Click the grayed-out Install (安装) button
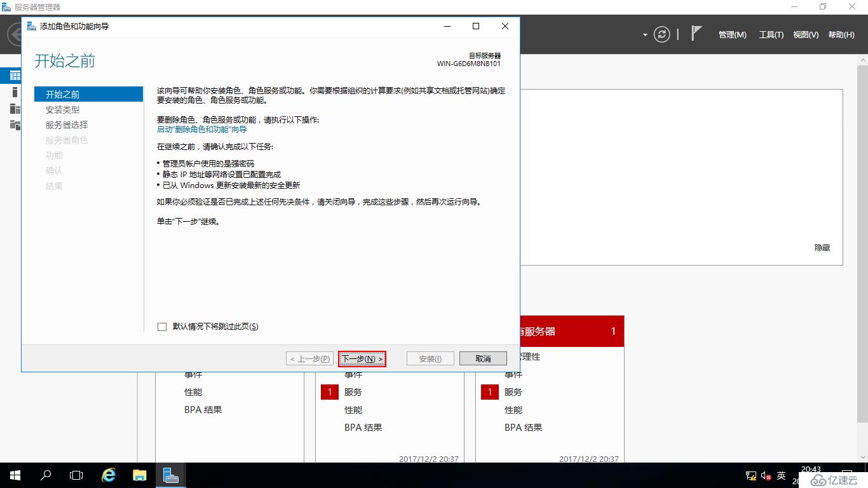Screen dimensions: 868x488 [x=430, y=359]
